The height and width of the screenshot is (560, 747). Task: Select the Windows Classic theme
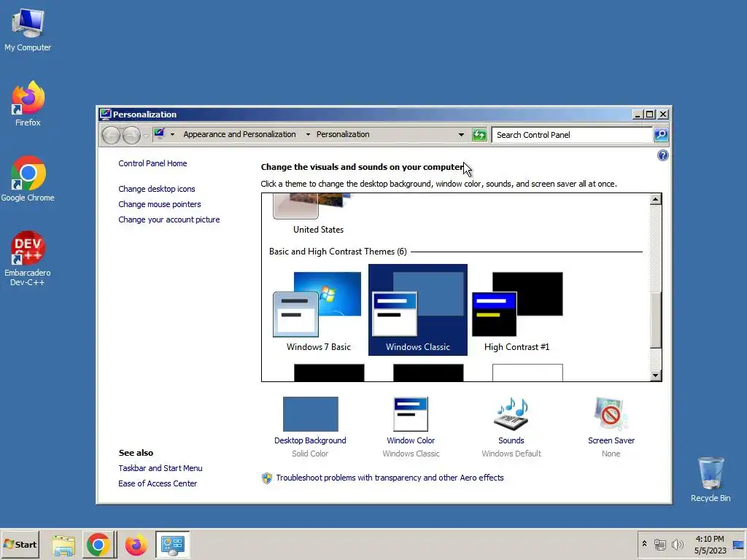point(418,310)
